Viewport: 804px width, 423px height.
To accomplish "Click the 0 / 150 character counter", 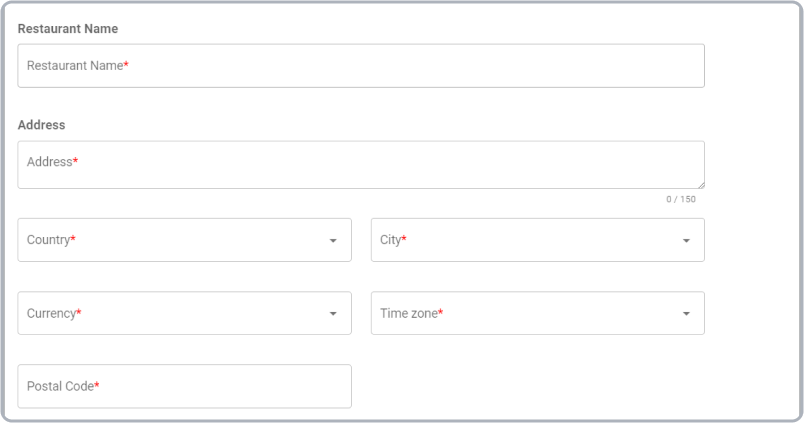I will (x=681, y=199).
